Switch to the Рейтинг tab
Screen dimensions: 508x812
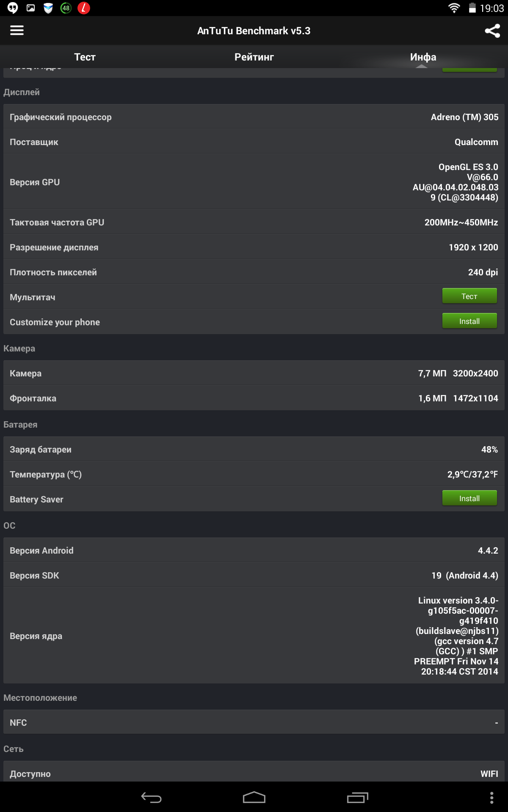[254, 57]
